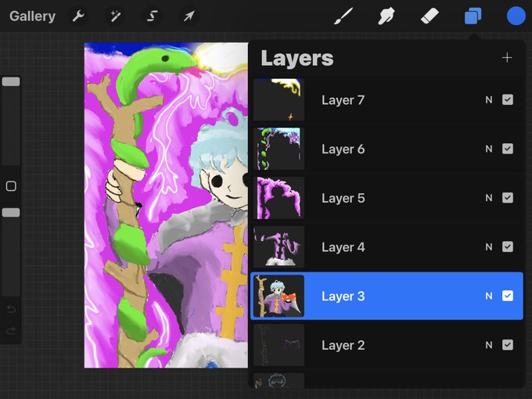The height and width of the screenshot is (399, 532).
Task: Open blend mode N for Layer 3
Action: (x=488, y=297)
